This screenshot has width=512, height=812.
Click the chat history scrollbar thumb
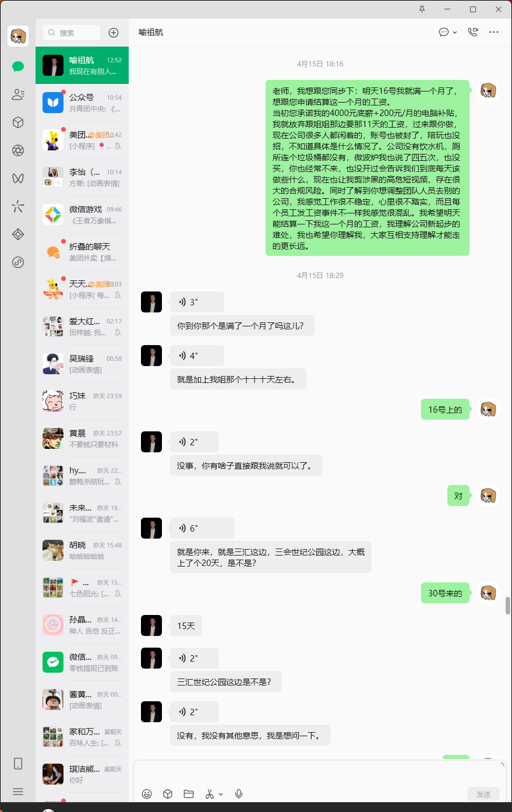click(507, 605)
